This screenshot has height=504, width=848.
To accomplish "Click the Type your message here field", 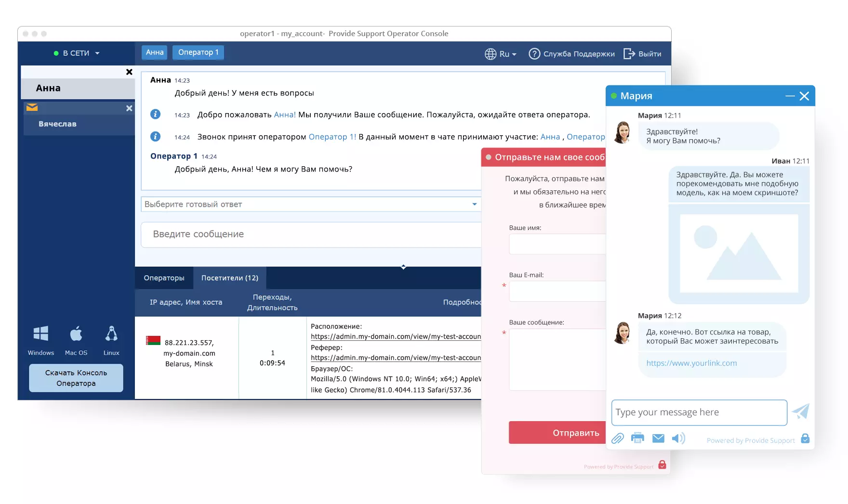I will 699,412.
